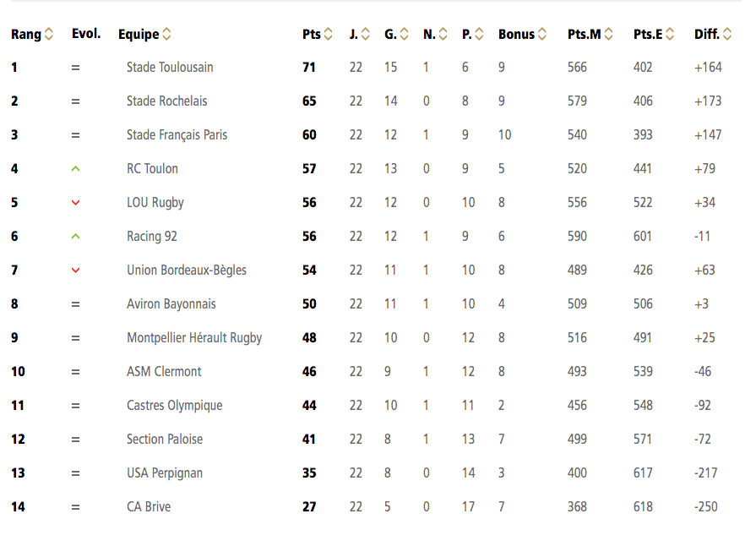Sort by Bonus column sort icon

click(542, 34)
